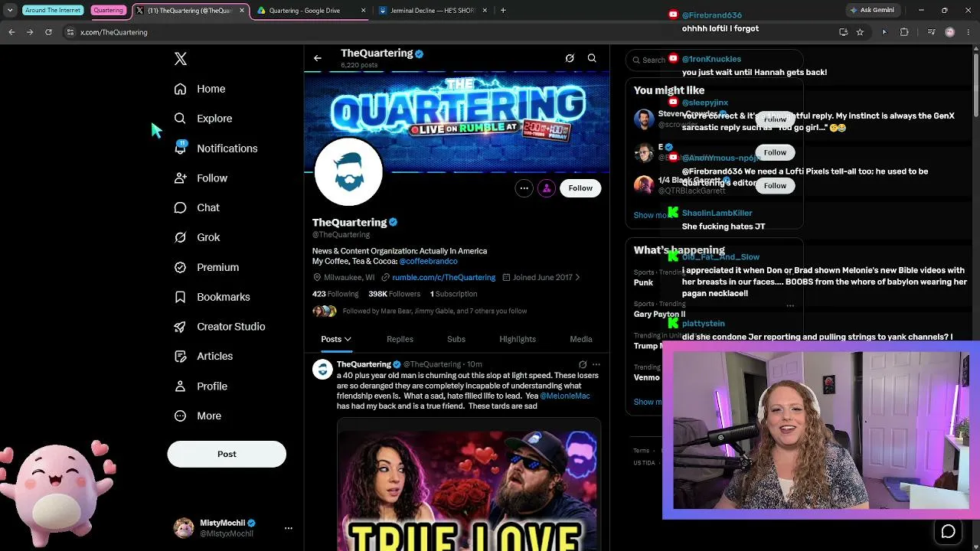Click the "Followed by Mare Bear, Jimmy Gable" text
This screenshot has height=551, width=980.
435,311
